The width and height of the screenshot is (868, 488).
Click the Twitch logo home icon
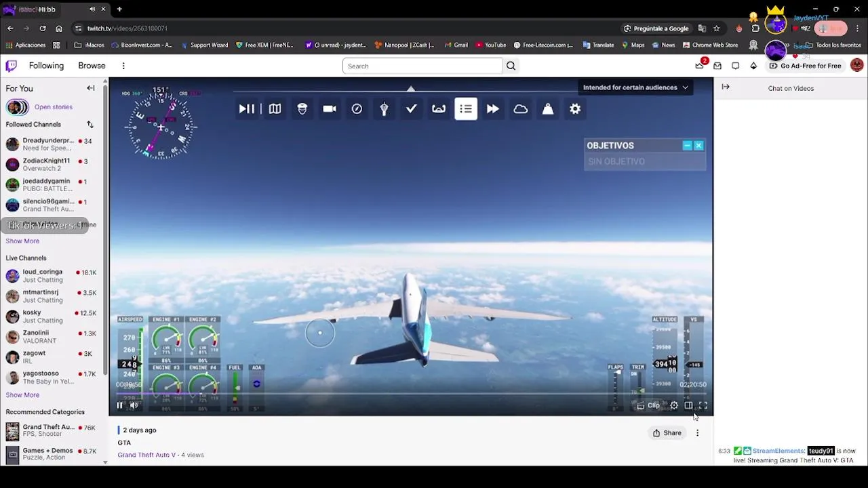point(12,66)
